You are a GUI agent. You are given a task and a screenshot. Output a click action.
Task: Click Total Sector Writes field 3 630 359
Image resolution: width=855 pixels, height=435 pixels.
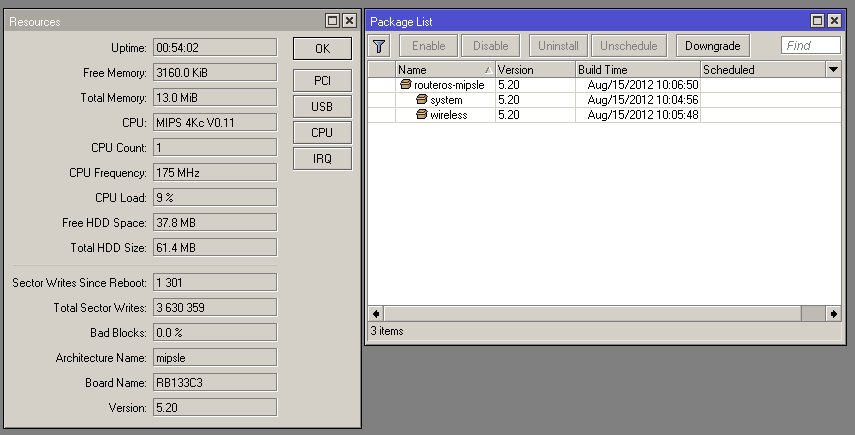215,307
